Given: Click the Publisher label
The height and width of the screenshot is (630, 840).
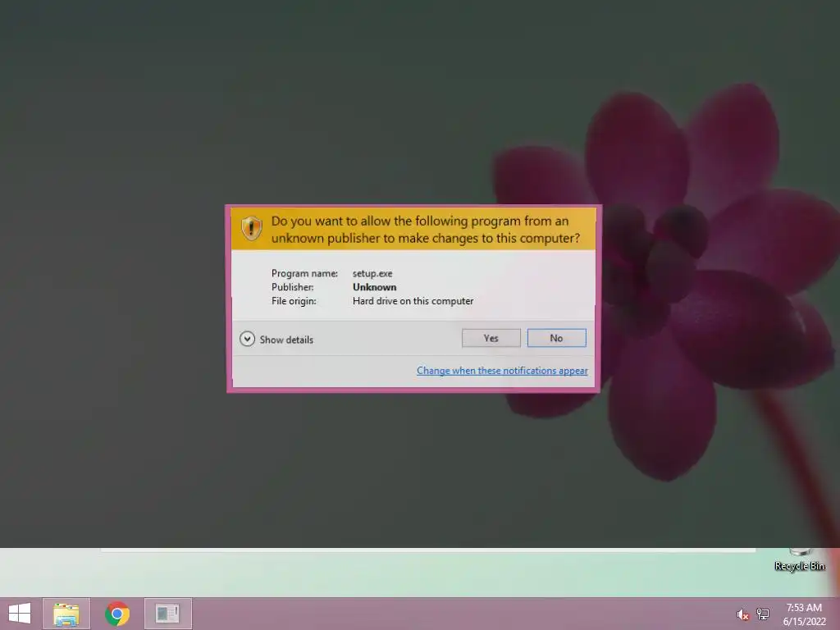Looking at the screenshot, I should pos(293,287).
